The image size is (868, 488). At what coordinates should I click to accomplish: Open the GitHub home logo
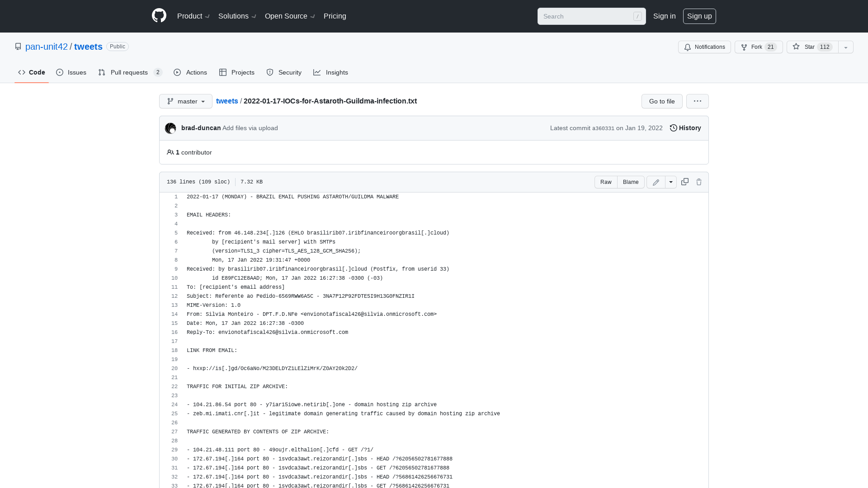[159, 16]
